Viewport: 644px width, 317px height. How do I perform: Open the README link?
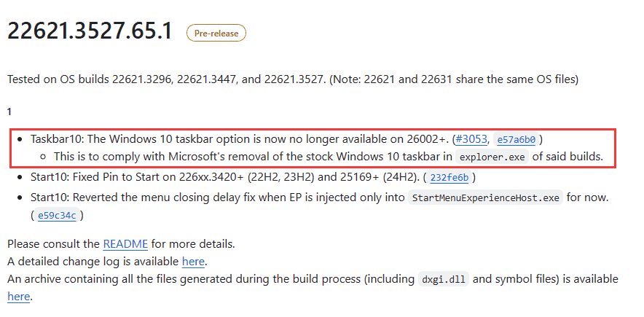pyautogui.click(x=125, y=243)
